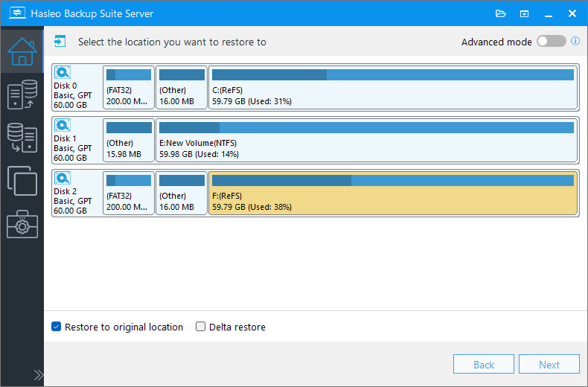588x387 pixels.
Task: Select the F:(ReFS) partition on Disk 2
Action: 393,193
